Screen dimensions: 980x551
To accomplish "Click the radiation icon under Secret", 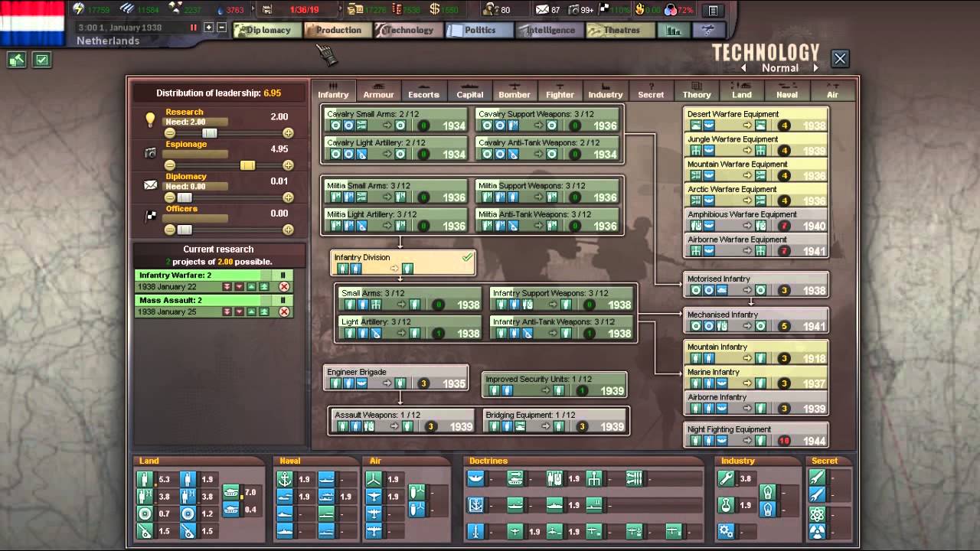I will tap(817, 531).
